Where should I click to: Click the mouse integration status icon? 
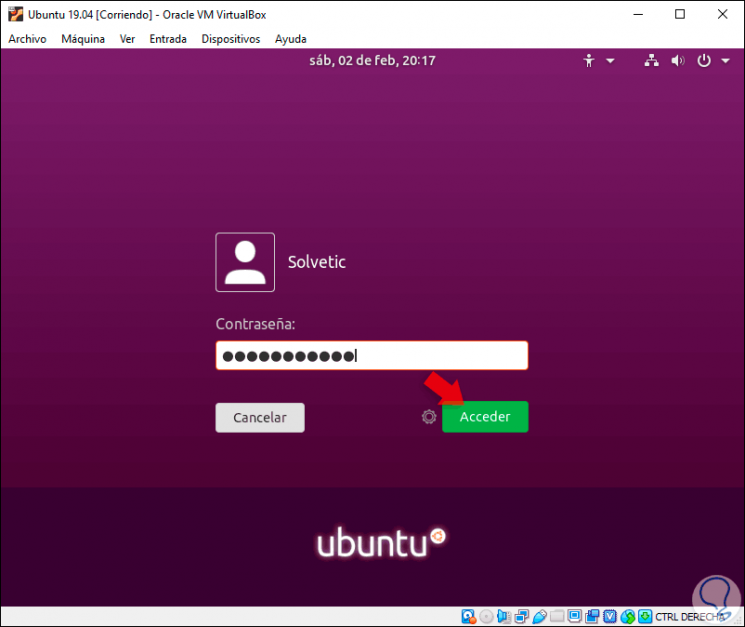click(x=628, y=617)
